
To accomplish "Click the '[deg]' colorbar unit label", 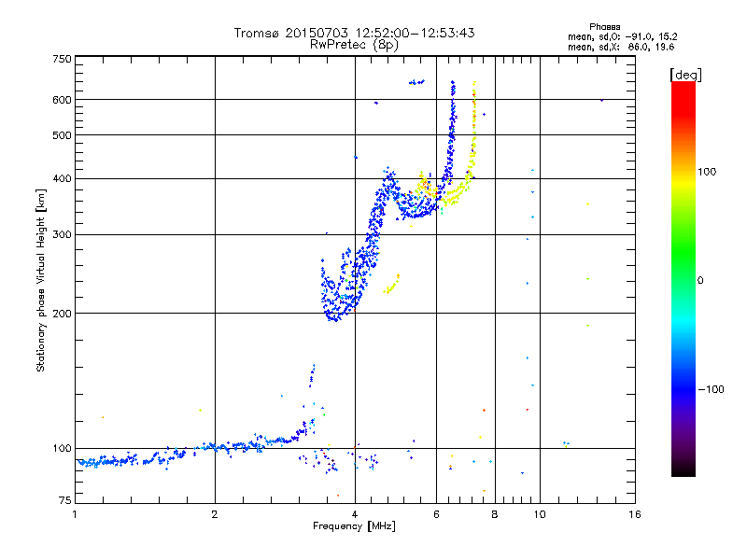I will 685,76.
